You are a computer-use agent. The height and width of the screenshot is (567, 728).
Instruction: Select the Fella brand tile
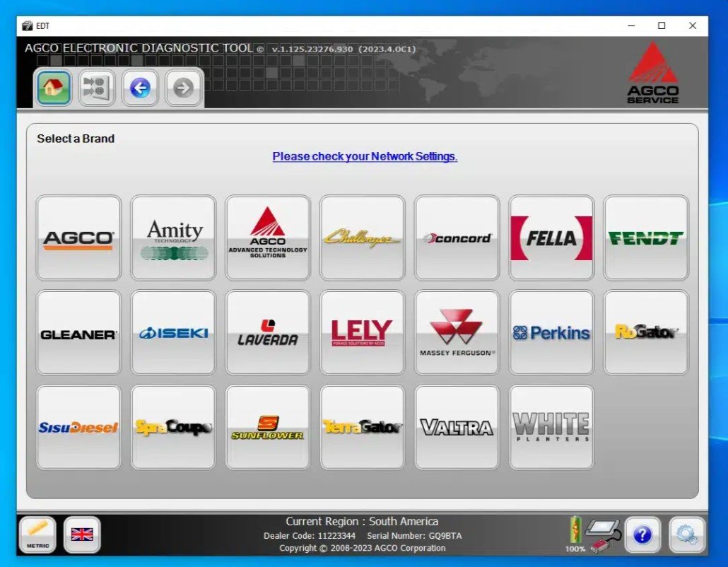click(551, 238)
